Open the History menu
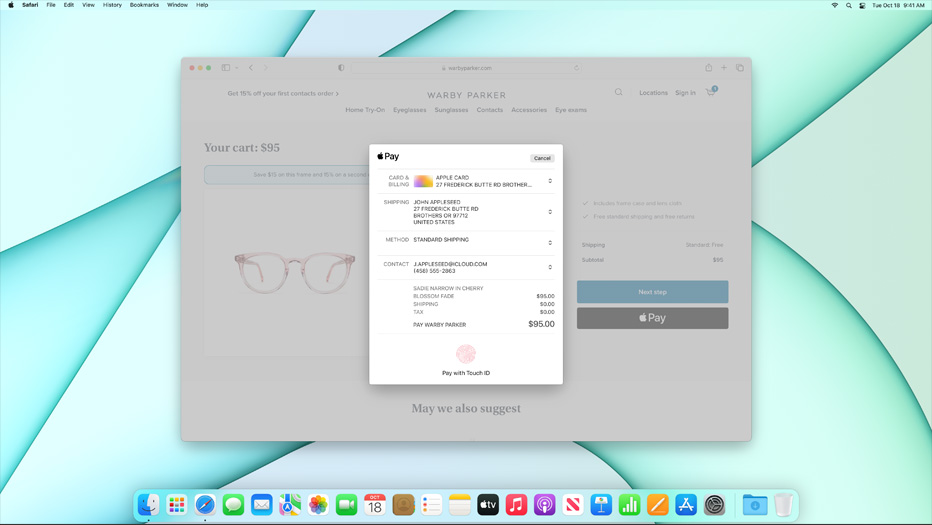The image size is (932, 525). click(x=112, y=5)
